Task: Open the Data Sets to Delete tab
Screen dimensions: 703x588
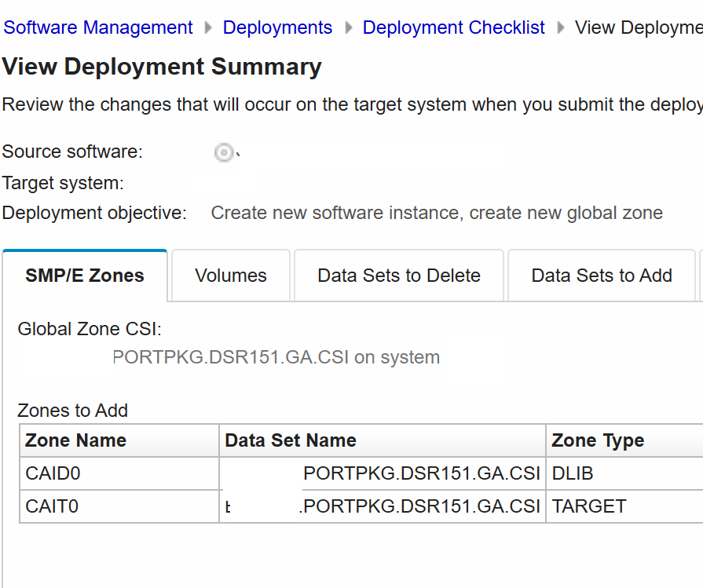Action: pyautogui.click(x=398, y=276)
